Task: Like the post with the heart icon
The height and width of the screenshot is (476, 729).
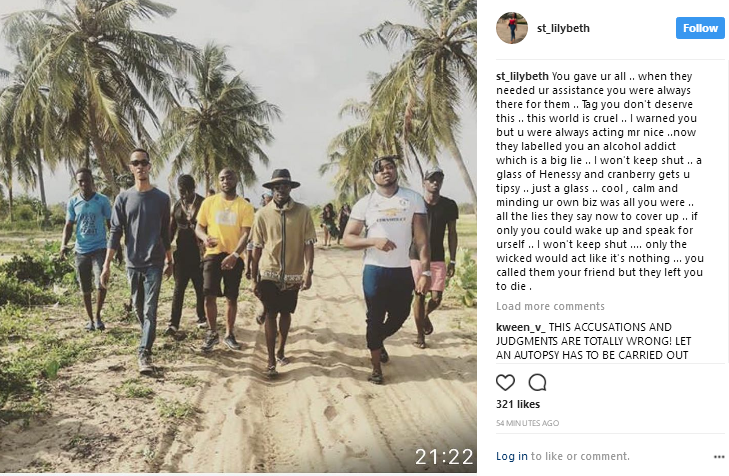Action: tap(506, 381)
